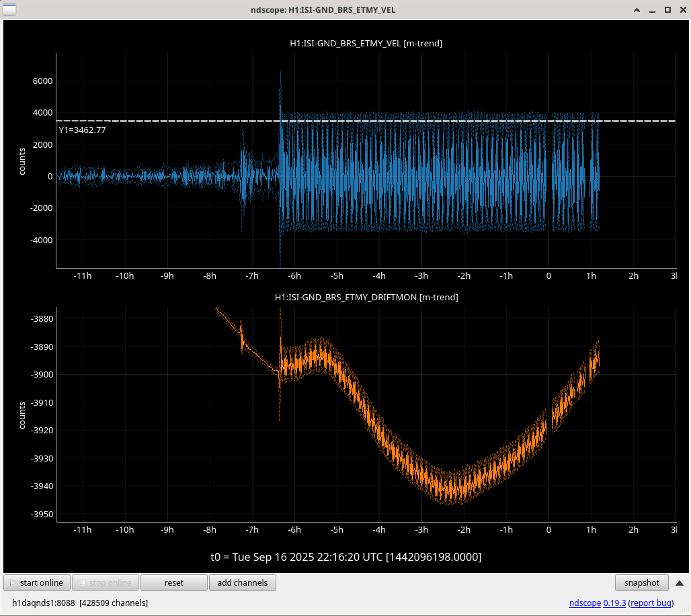The image size is (691, 616).
Task: Open the 0.19.3 version link
Action: tap(614, 603)
